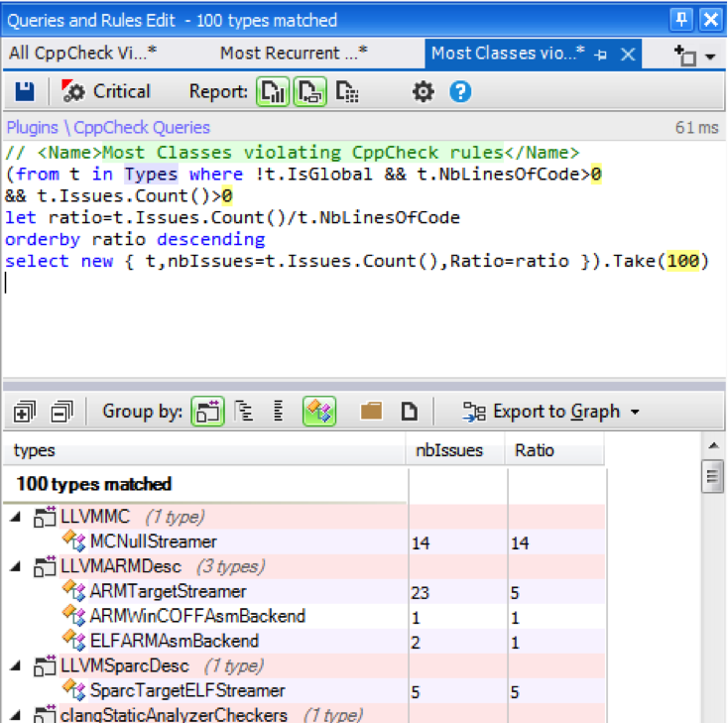Toggle the first Report chart option
Screen dimensions: 728x724
point(273,91)
